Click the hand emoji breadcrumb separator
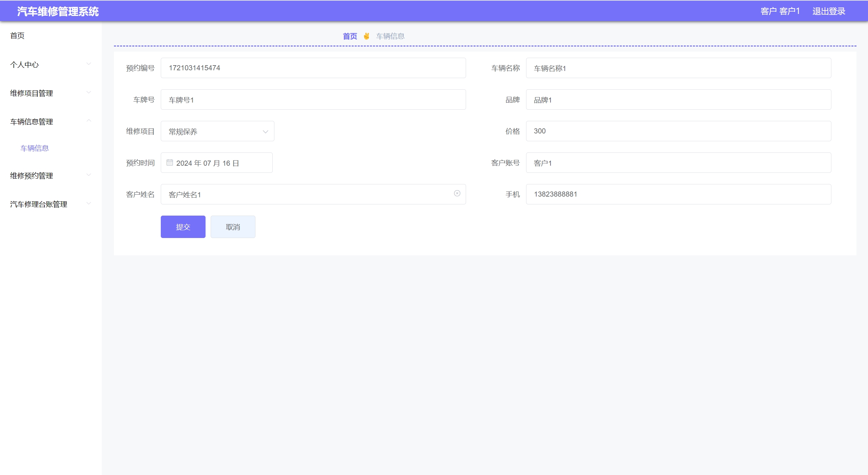This screenshot has width=868, height=475. [x=366, y=36]
